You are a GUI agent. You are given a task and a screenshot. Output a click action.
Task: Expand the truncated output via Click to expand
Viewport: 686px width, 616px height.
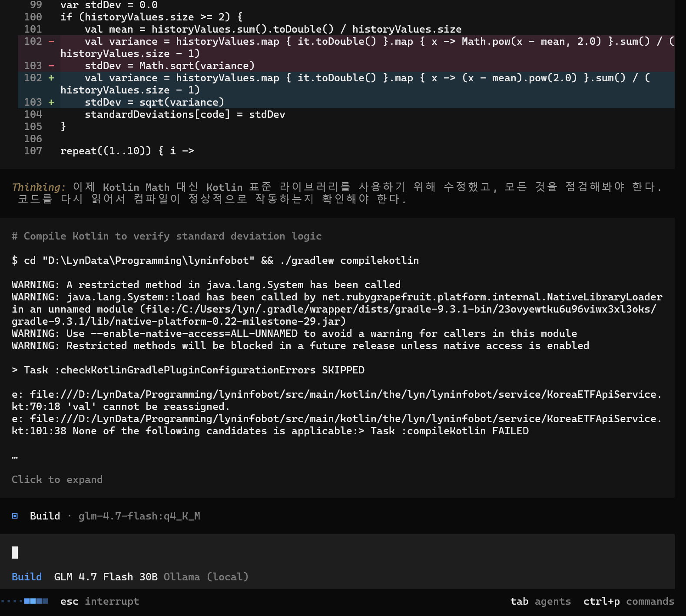click(57, 479)
